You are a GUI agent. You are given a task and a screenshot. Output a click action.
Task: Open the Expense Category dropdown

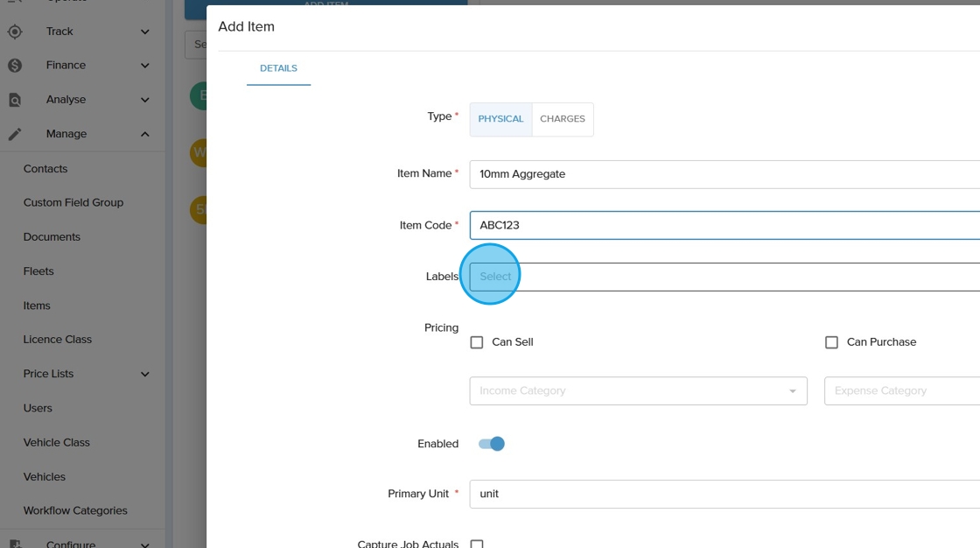[x=901, y=391]
